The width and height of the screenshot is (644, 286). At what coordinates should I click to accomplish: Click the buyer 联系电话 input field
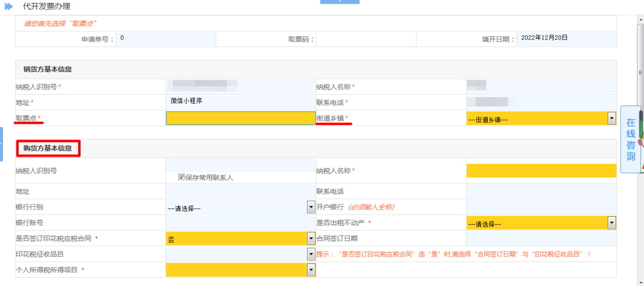pos(541,191)
